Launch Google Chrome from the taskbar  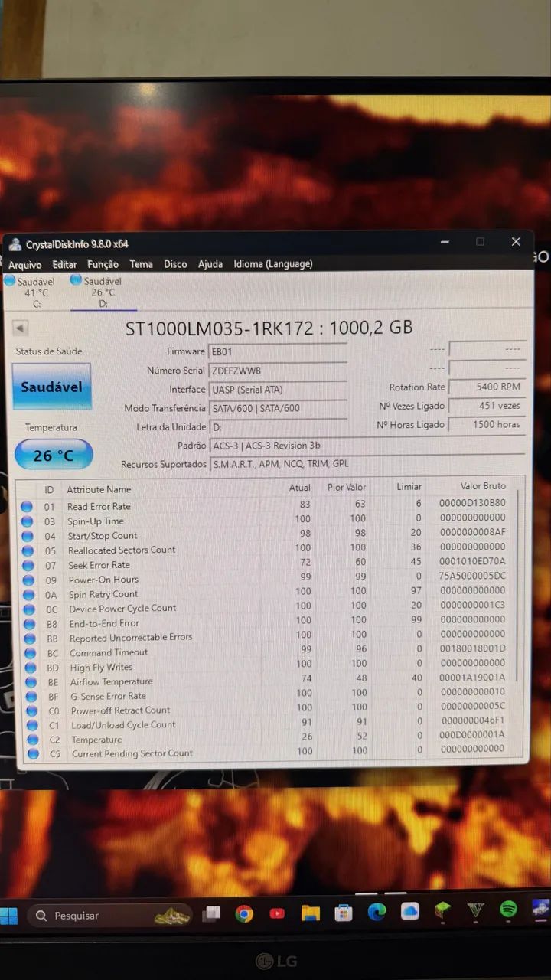[244, 913]
